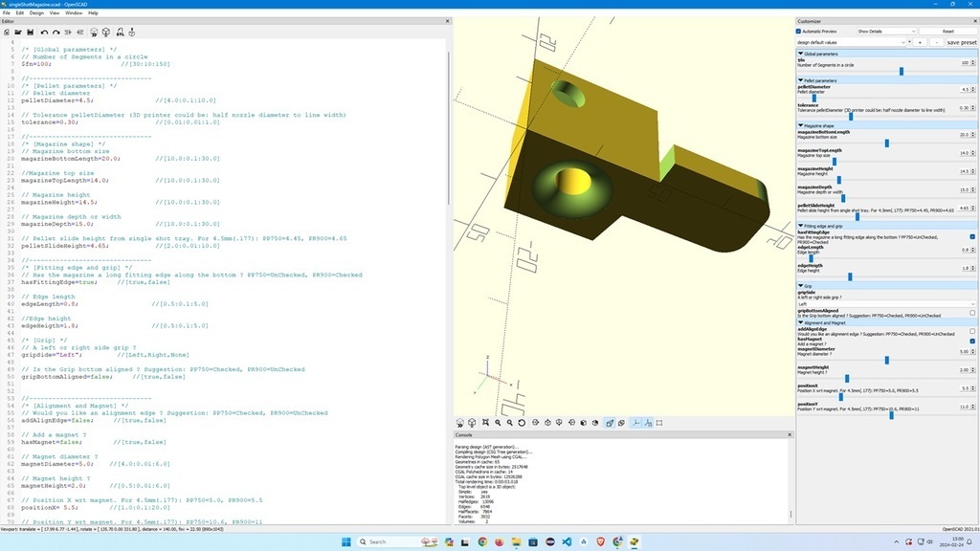Click the Windows Start button

tap(346, 541)
